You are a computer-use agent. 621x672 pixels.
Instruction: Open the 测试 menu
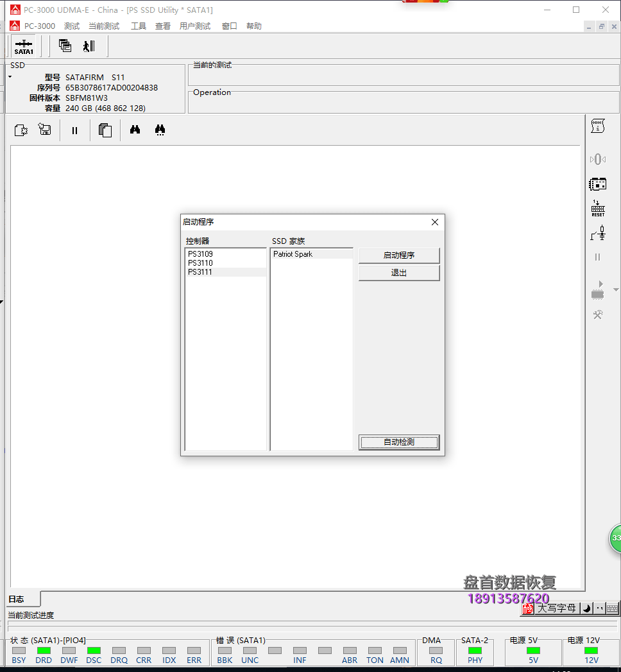click(72, 26)
